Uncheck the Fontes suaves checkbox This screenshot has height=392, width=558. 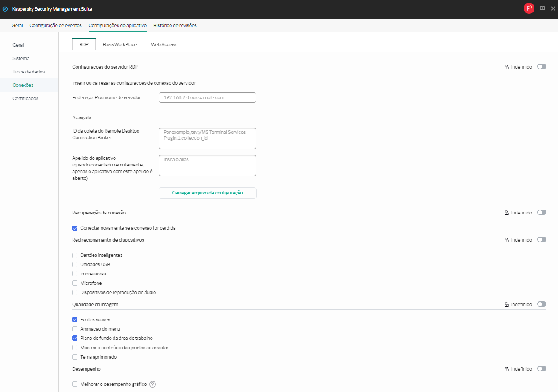[x=75, y=319]
